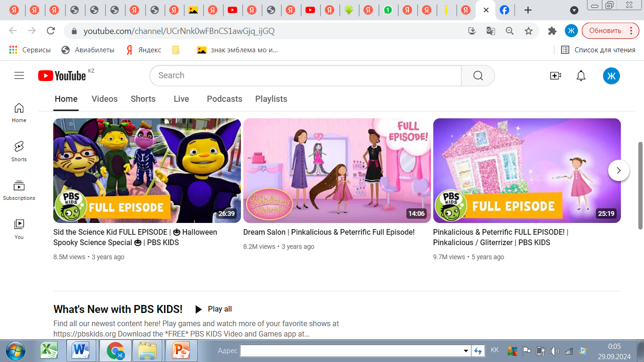This screenshot has height=362, width=644.
Task: Open the Сервисы apps bookmark
Action: point(30,50)
